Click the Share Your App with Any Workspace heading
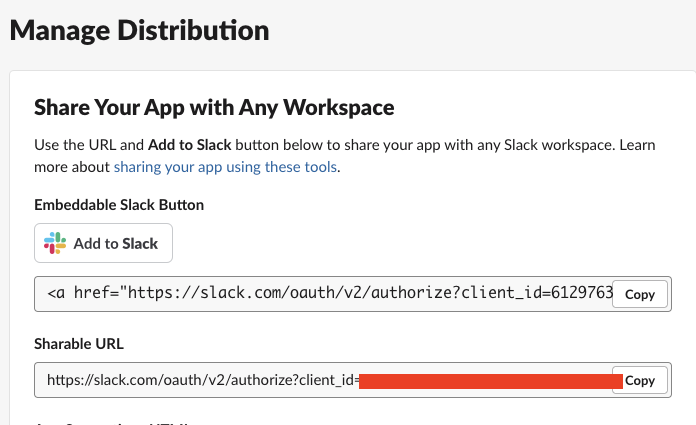This screenshot has width=696, height=425. 214,107
